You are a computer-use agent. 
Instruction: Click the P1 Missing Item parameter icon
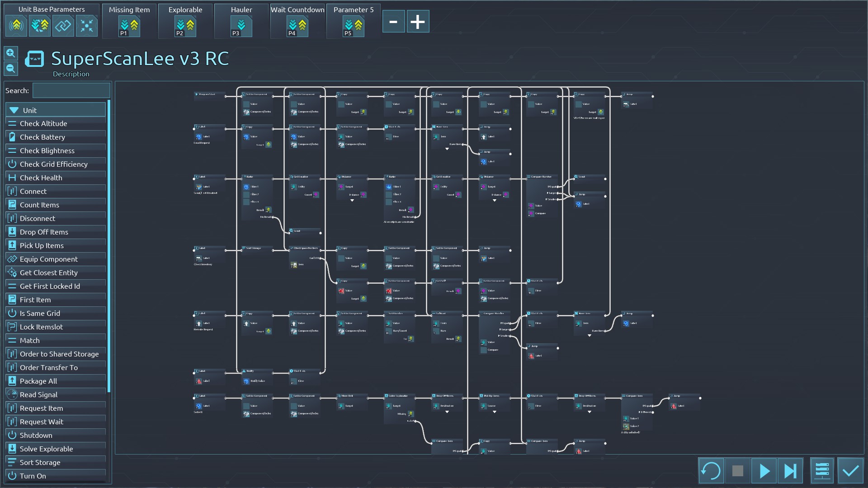tap(129, 26)
